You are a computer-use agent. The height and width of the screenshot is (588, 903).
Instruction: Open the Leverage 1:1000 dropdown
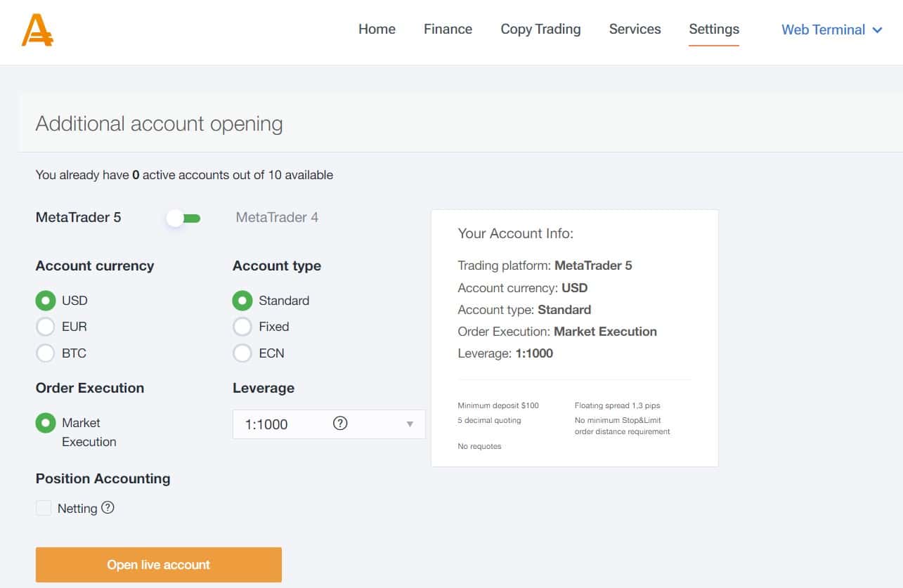(329, 424)
